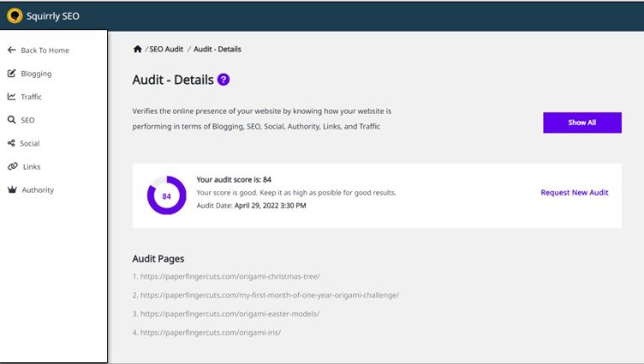Click the Links chain icon
The height and width of the screenshot is (364, 644).
(12, 166)
